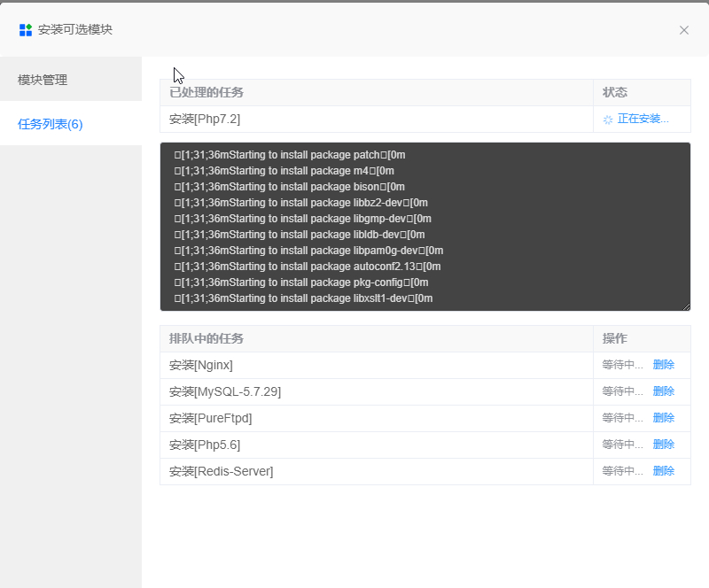Click the log line installing package patch
Image resolution: width=709 pixels, height=588 pixels.
tap(290, 155)
